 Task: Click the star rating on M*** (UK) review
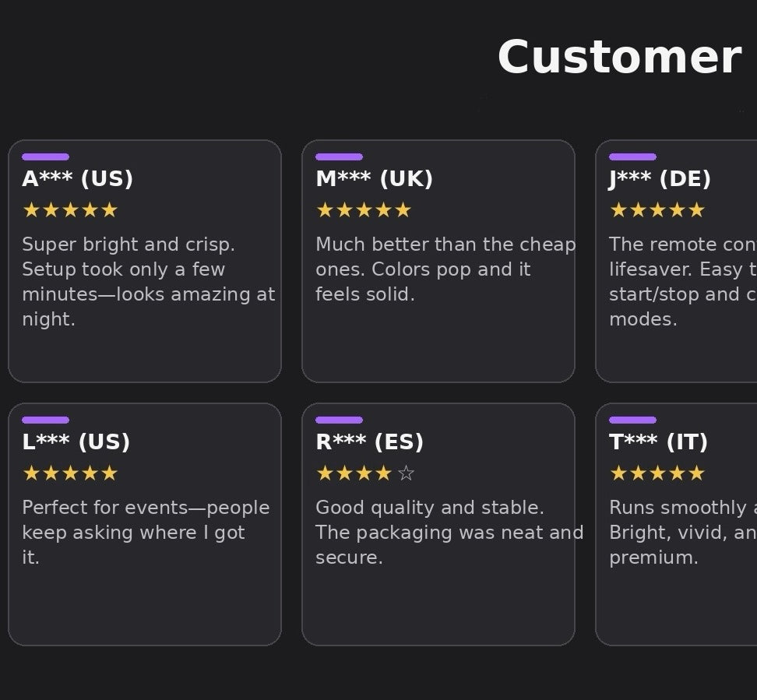click(x=364, y=210)
